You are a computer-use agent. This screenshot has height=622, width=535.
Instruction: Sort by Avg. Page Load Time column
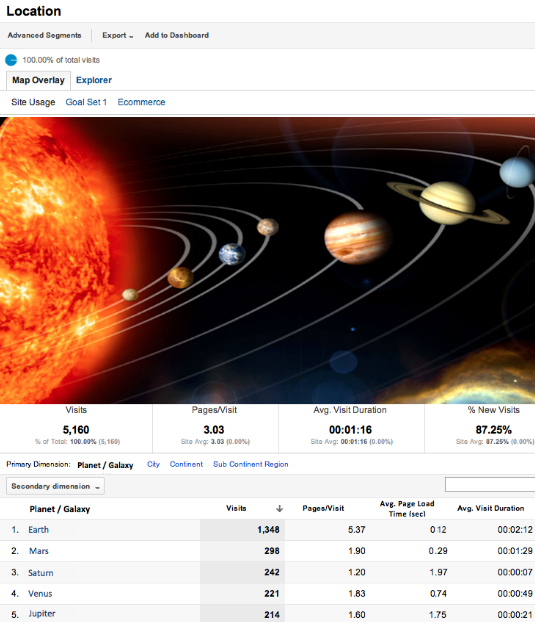coord(407,509)
